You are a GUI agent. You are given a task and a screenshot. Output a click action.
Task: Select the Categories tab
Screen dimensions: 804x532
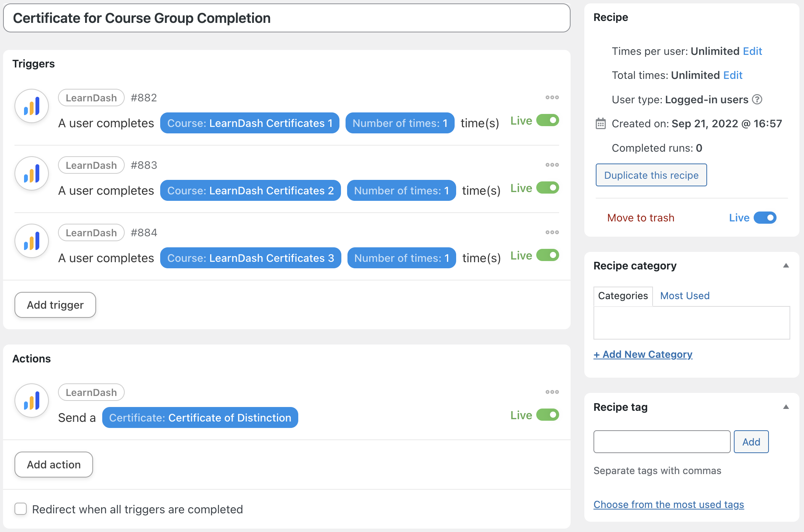click(x=622, y=296)
